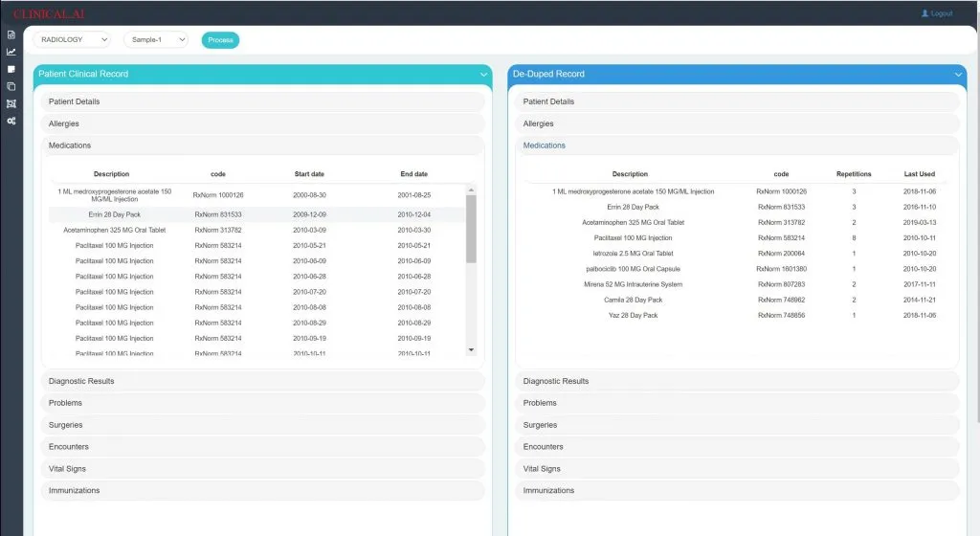Expand Immunizations in Patient Clinical Record
The image size is (980, 536).
click(x=262, y=490)
